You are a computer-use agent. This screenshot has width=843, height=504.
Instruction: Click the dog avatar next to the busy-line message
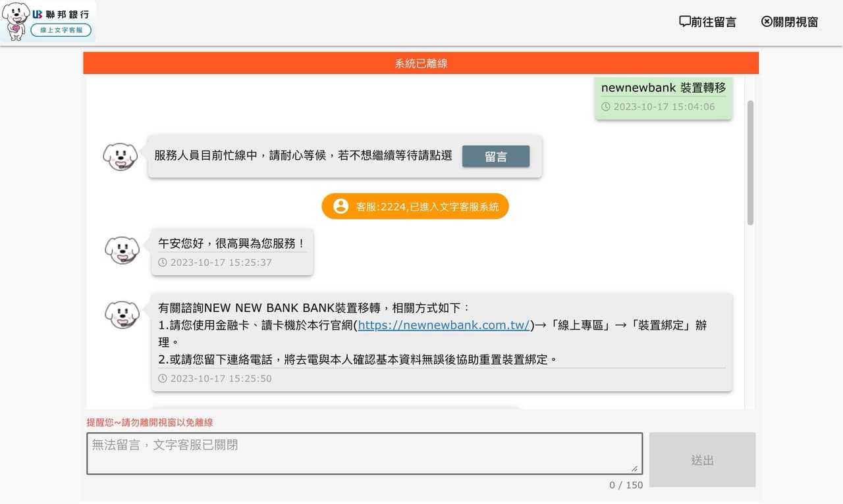coord(121,156)
